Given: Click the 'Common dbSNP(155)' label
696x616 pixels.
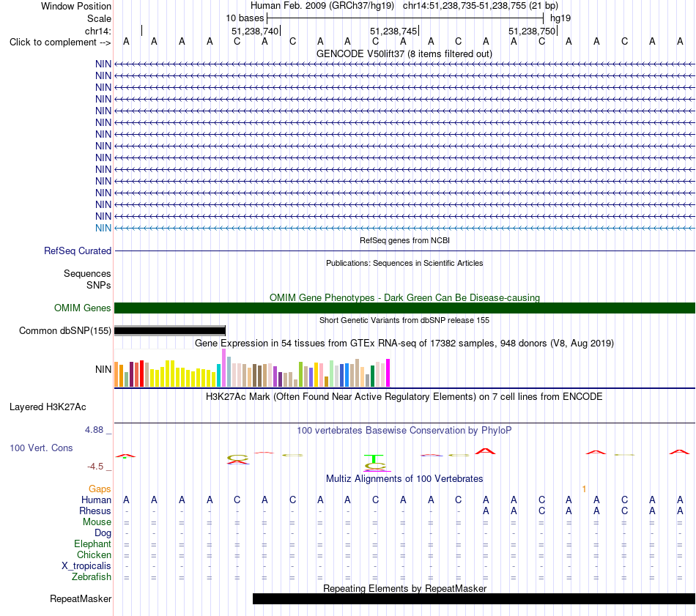Looking at the screenshot, I should click(64, 330).
